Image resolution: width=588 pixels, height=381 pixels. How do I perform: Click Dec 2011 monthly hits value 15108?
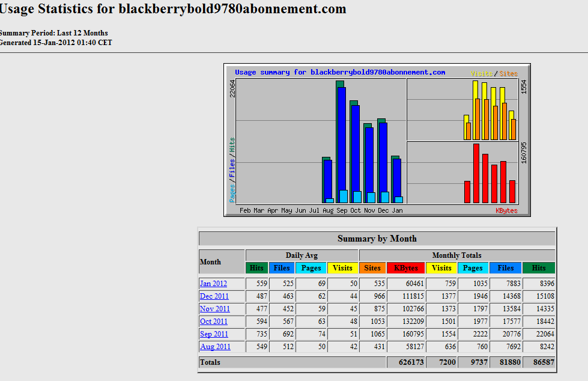click(x=545, y=296)
